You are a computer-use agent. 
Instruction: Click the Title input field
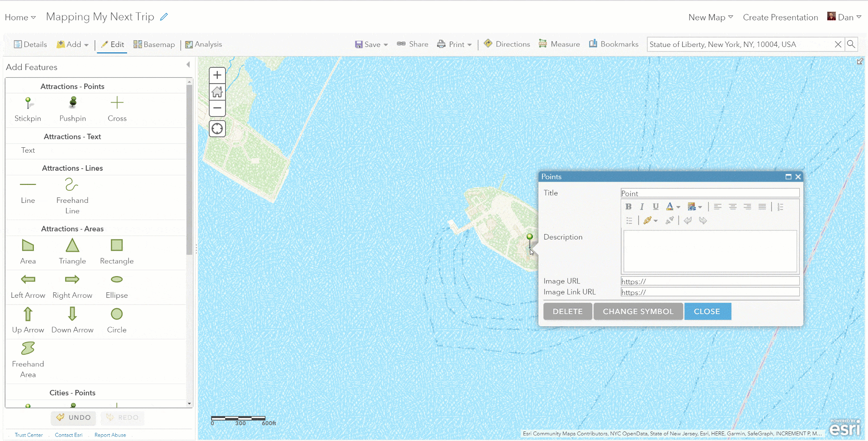(710, 193)
